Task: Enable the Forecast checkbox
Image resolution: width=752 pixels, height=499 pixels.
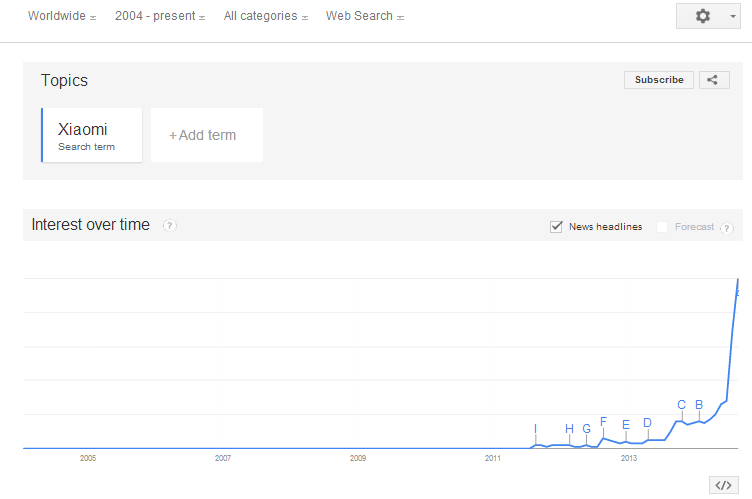Action: click(x=662, y=227)
